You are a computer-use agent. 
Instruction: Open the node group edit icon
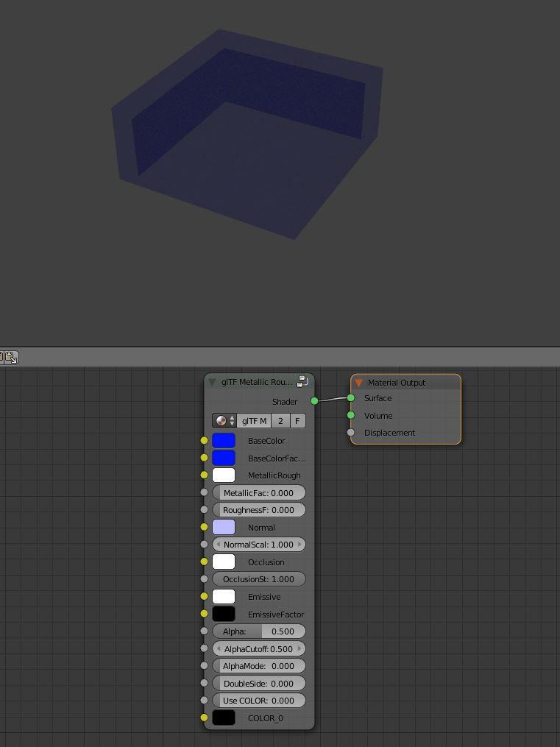pos(302,382)
